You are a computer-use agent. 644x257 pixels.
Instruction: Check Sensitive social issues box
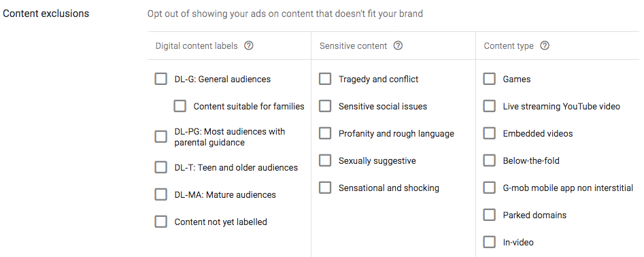[325, 106]
